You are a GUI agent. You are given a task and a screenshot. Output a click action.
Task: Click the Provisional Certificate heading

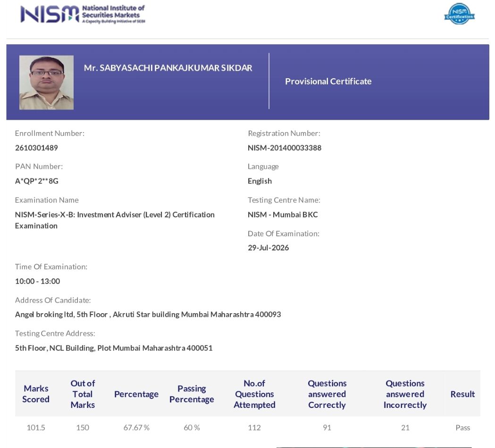328,82
